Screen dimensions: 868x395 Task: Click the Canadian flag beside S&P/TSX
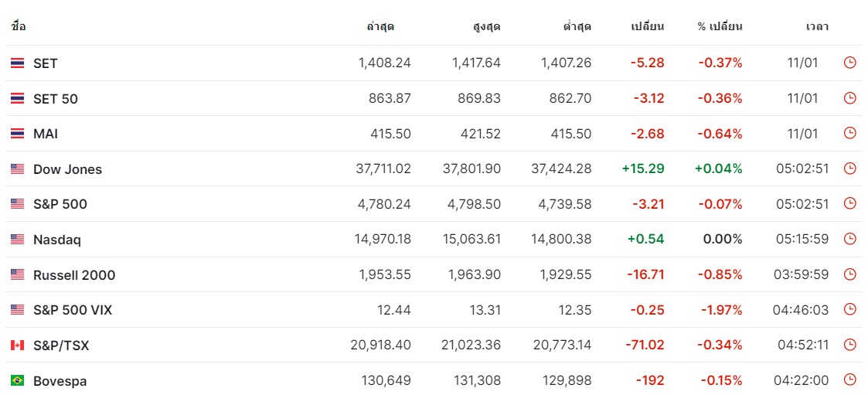(17, 346)
